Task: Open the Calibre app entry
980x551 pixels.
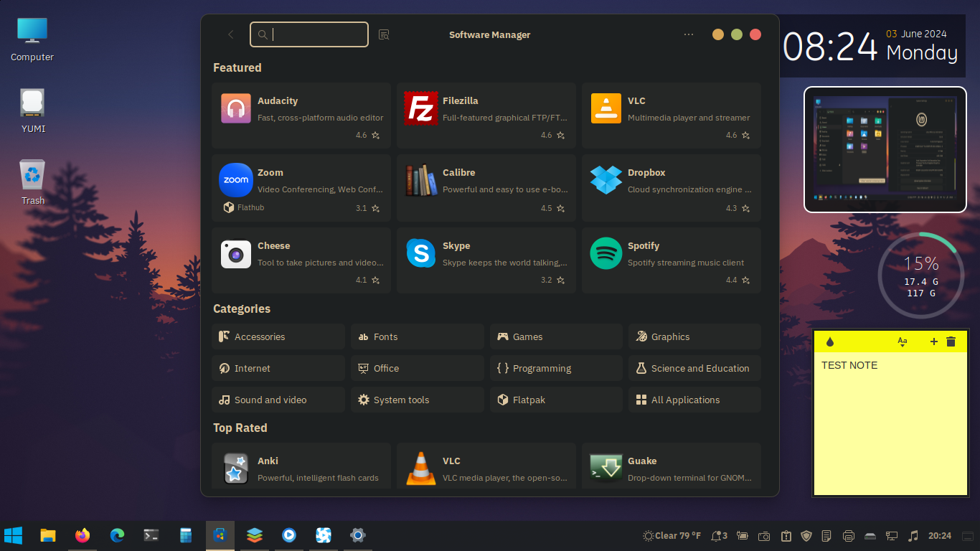Action: point(486,188)
